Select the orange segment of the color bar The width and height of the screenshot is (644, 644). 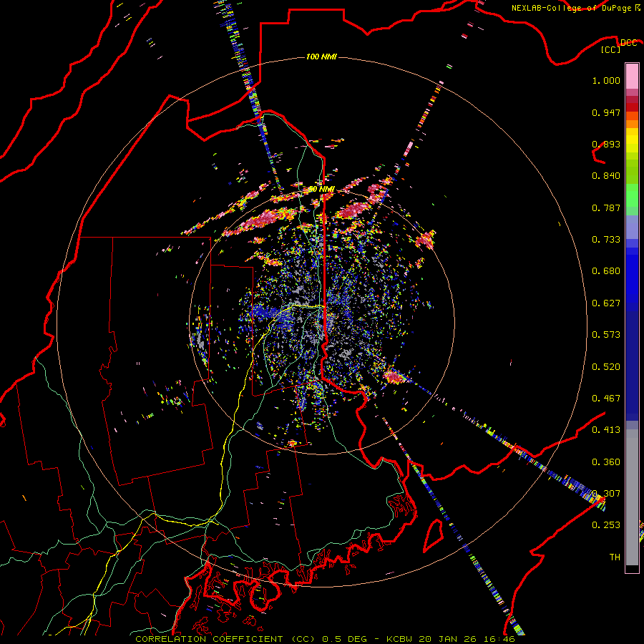[632, 124]
